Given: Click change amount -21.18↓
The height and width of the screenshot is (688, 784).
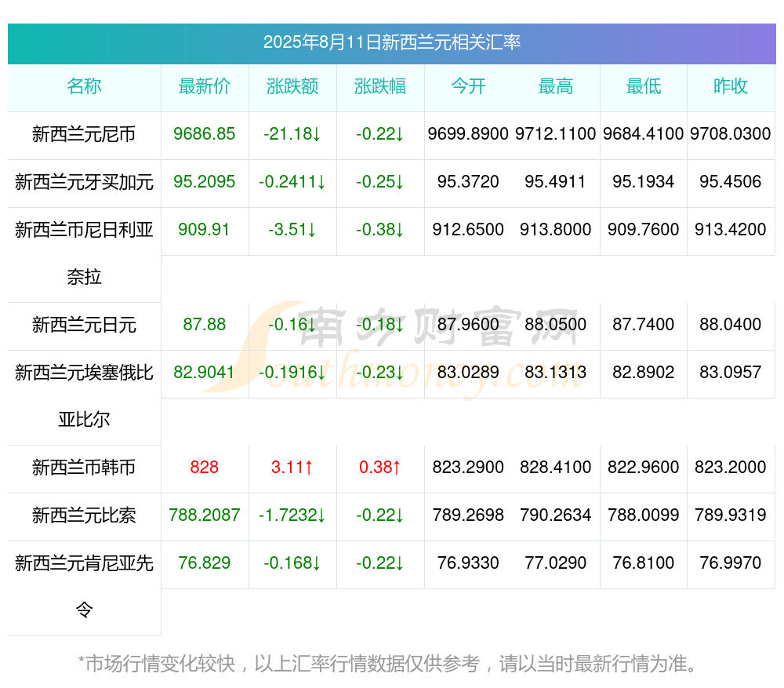Looking at the screenshot, I should (x=292, y=133).
